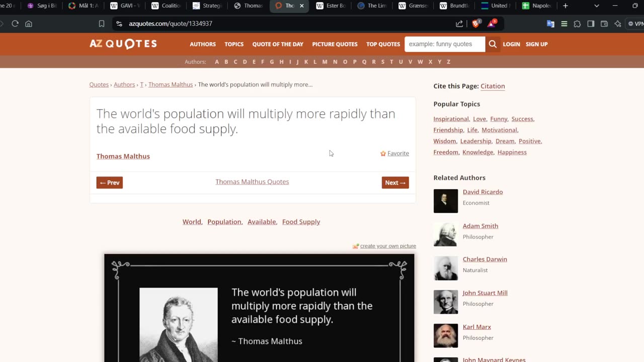
Task: Click create your own picture link
Action: click(388, 246)
